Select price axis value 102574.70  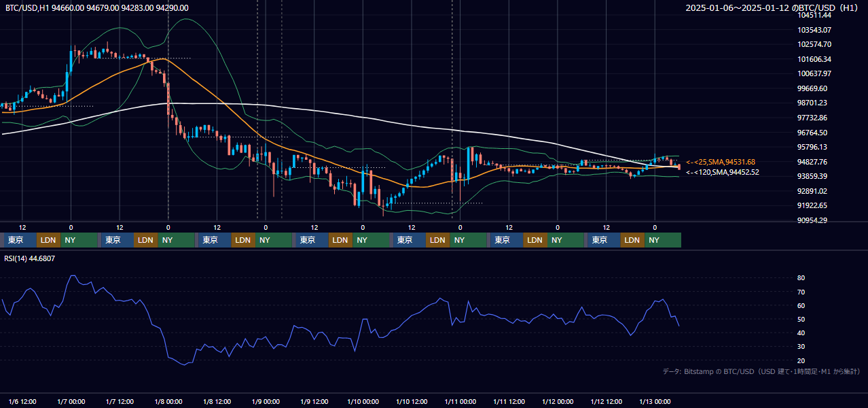[814, 44]
